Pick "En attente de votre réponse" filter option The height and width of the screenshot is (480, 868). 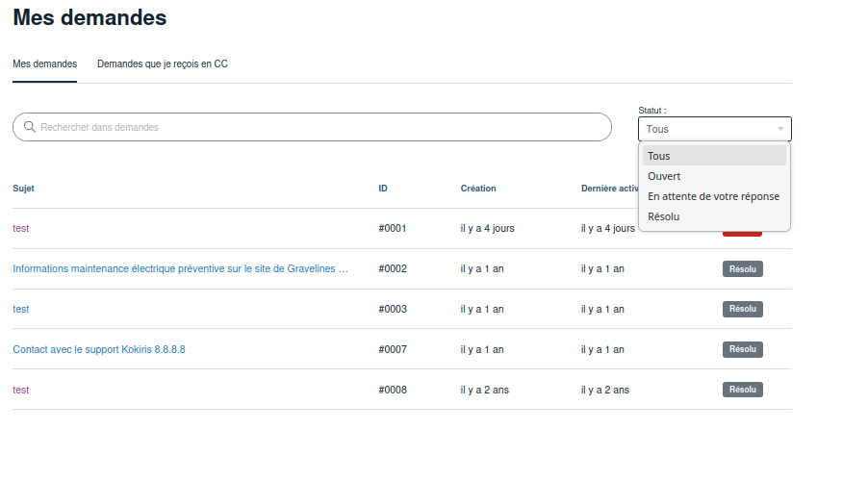(714, 196)
